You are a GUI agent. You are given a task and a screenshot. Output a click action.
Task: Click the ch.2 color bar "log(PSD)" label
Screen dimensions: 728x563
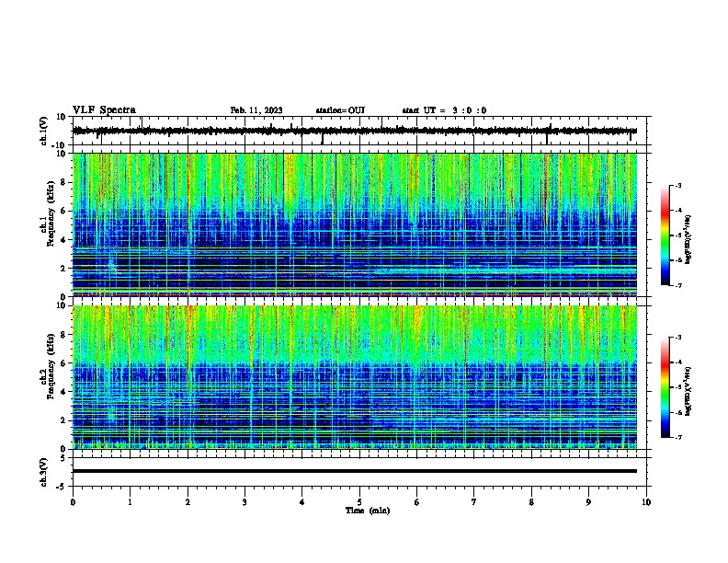pyautogui.click(x=688, y=392)
